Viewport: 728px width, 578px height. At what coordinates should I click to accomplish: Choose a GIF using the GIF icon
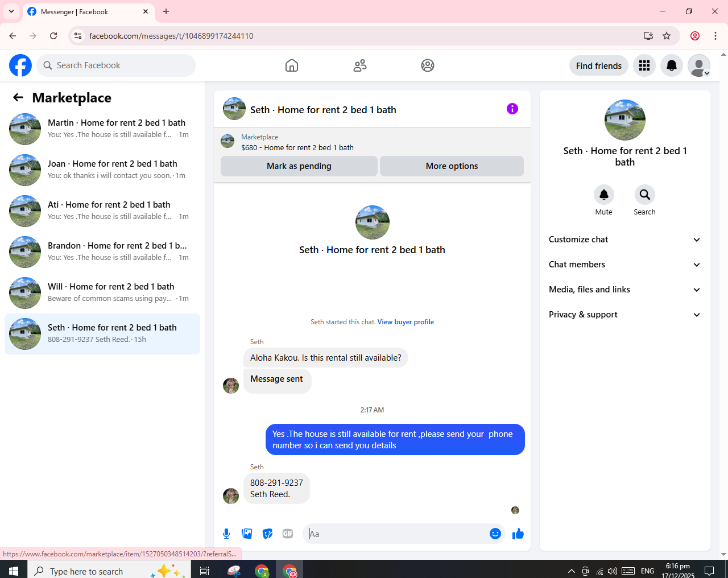tap(288, 534)
